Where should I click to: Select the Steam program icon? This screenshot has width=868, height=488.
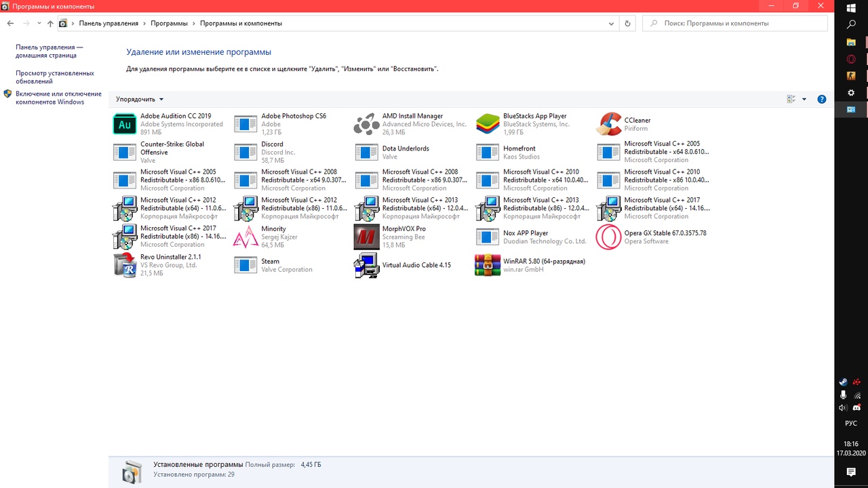coord(245,265)
